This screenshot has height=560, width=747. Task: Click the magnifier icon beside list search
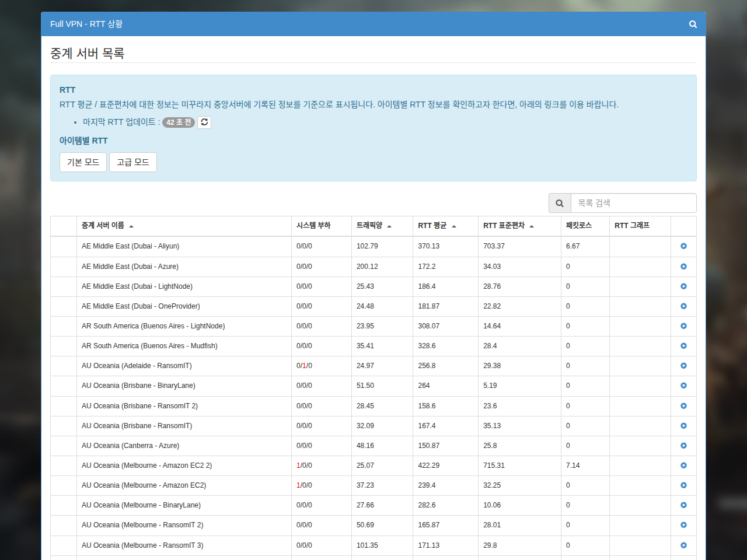(x=560, y=203)
